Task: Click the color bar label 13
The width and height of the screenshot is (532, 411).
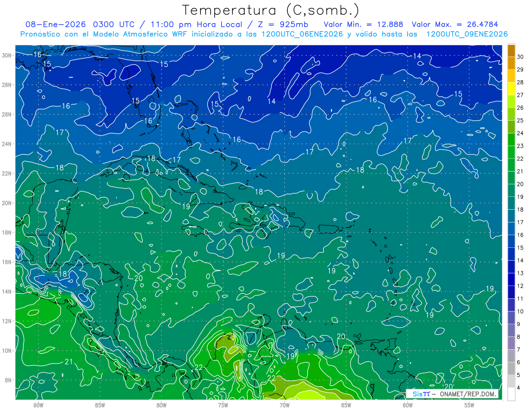Action: point(520,273)
